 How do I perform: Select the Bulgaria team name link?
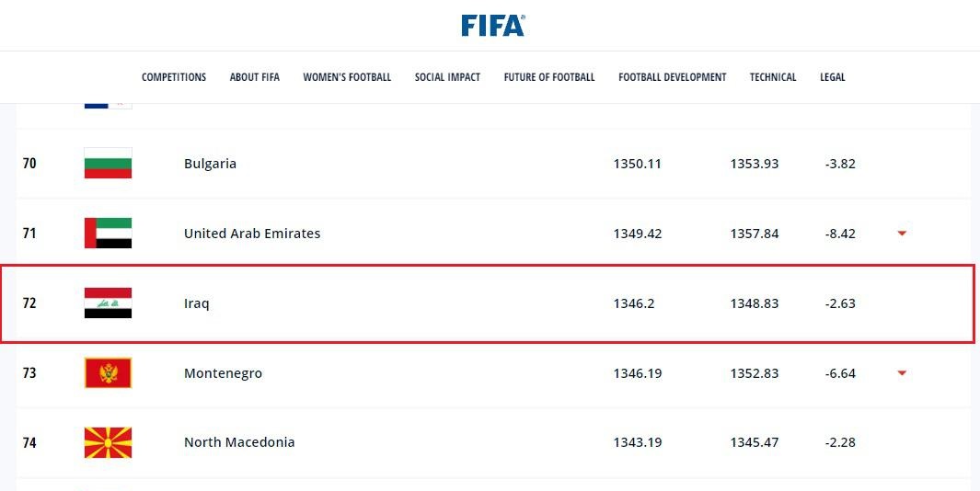pyautogui.click(x=210, y=164)
